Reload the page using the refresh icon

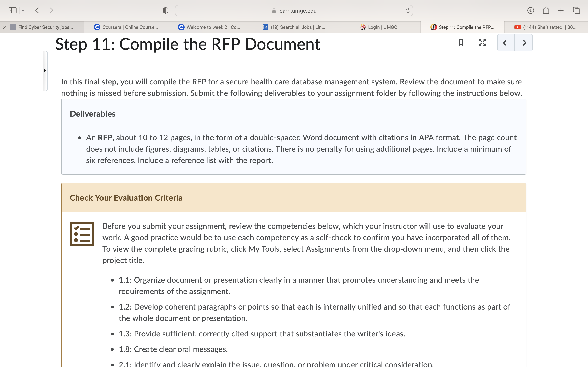[x=408, y=10]
